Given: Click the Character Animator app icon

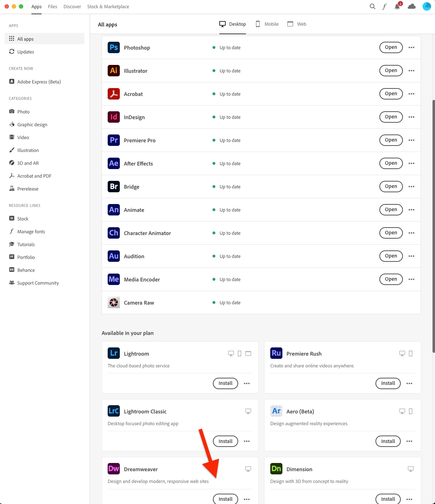Looking at the screenshot, I should 114,233.
